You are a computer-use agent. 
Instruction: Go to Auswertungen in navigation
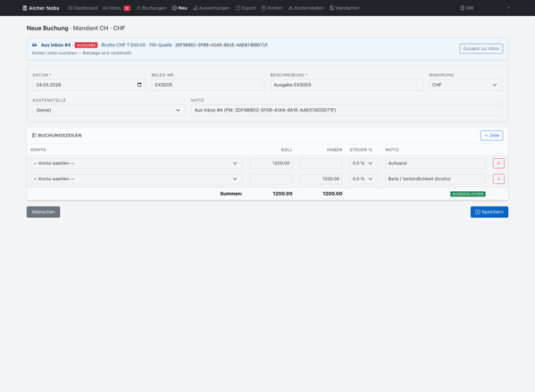(x=211, y=8)
